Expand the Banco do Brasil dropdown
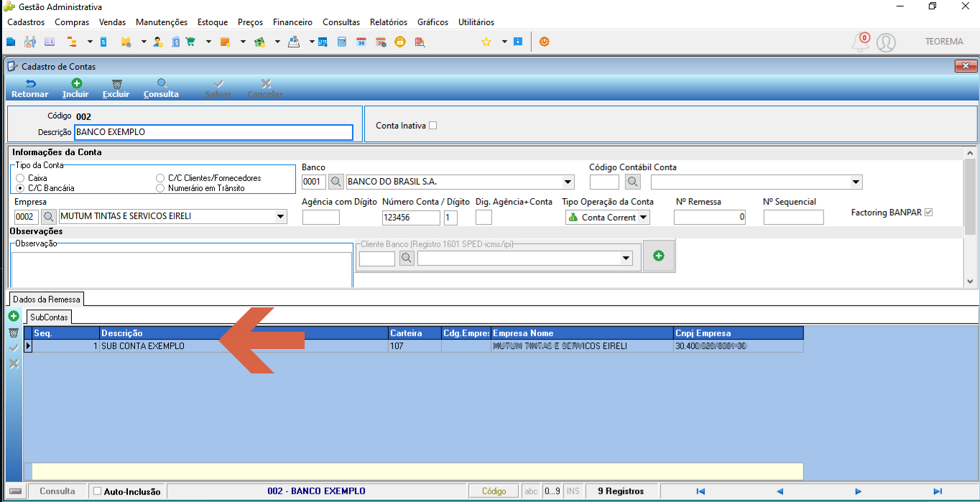Image resolution: width=980 pixels, height=502 pixels. [x=569, y=182]
